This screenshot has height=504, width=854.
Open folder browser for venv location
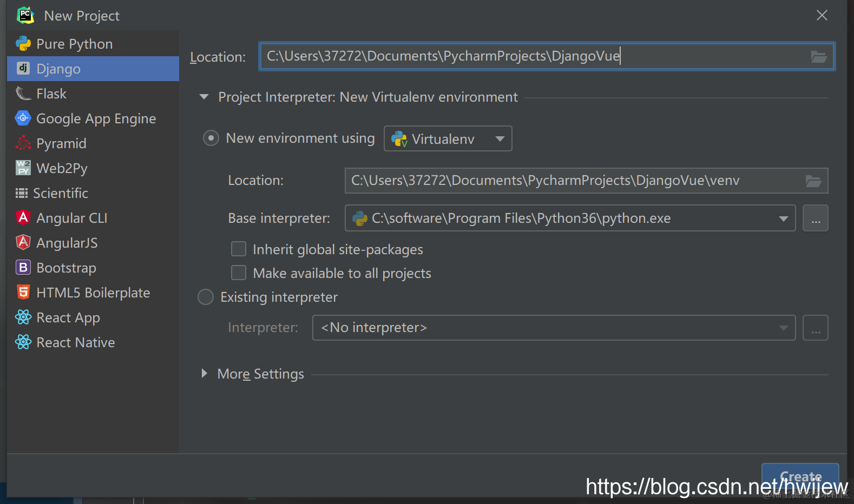tap(813, 181)
